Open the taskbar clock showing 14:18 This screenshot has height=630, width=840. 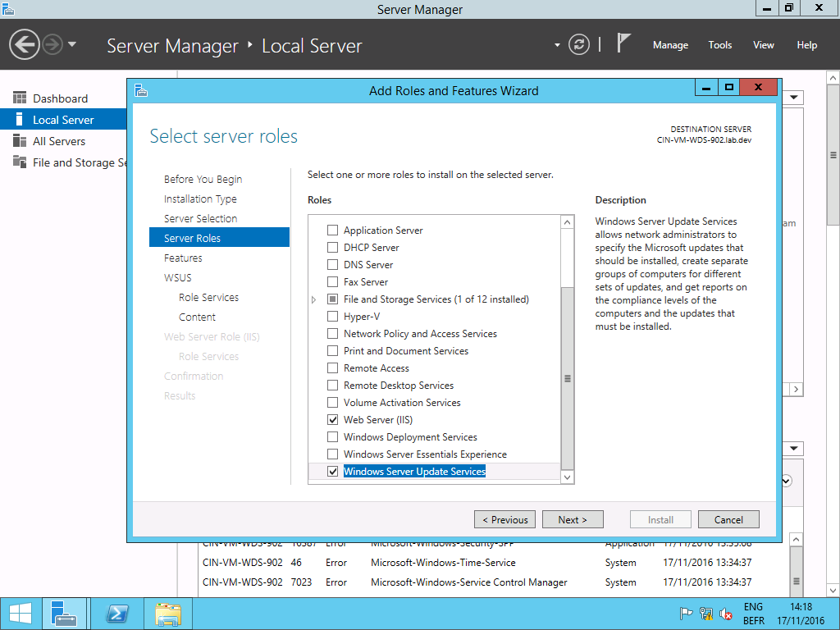click(x=801, y=614)
